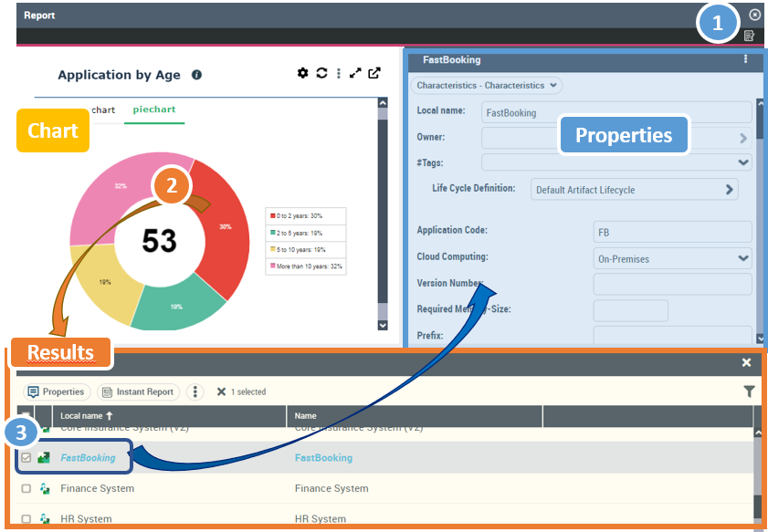Open the Application by Age chart settings gear

(x=303, y=74)
